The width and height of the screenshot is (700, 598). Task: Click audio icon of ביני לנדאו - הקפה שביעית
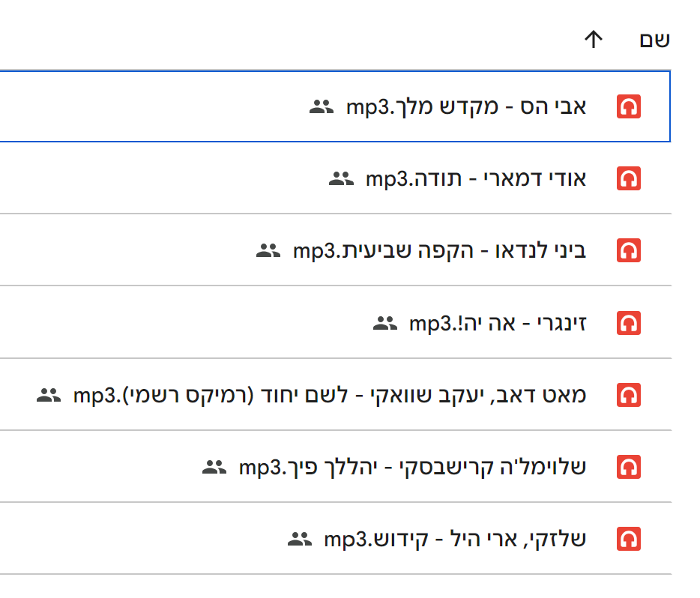point(629,250)
